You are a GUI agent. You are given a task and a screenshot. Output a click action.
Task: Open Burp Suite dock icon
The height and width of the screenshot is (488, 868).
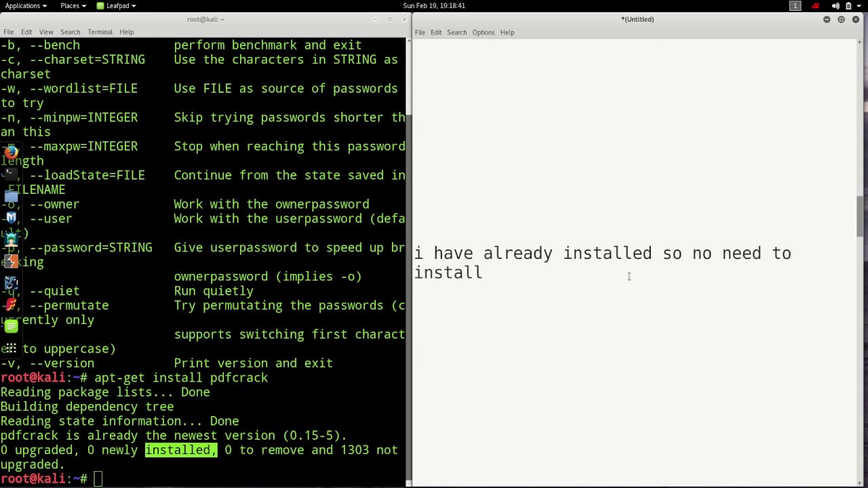pyautogui.click(x=11, y=261)
